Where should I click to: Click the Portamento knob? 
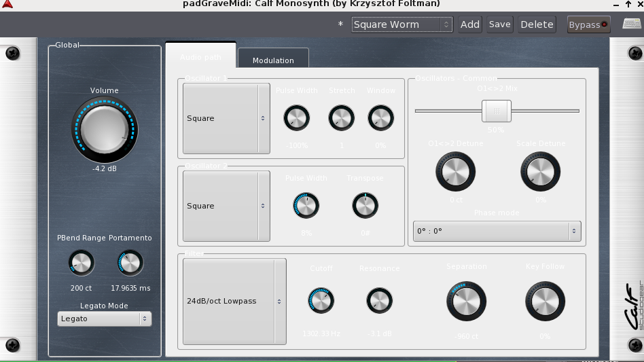point(130,263)
